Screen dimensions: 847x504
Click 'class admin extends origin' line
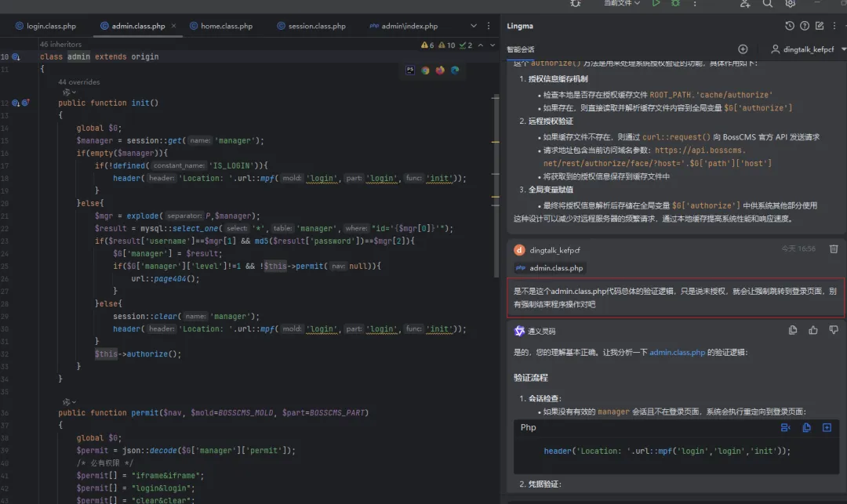pos(100,56)
